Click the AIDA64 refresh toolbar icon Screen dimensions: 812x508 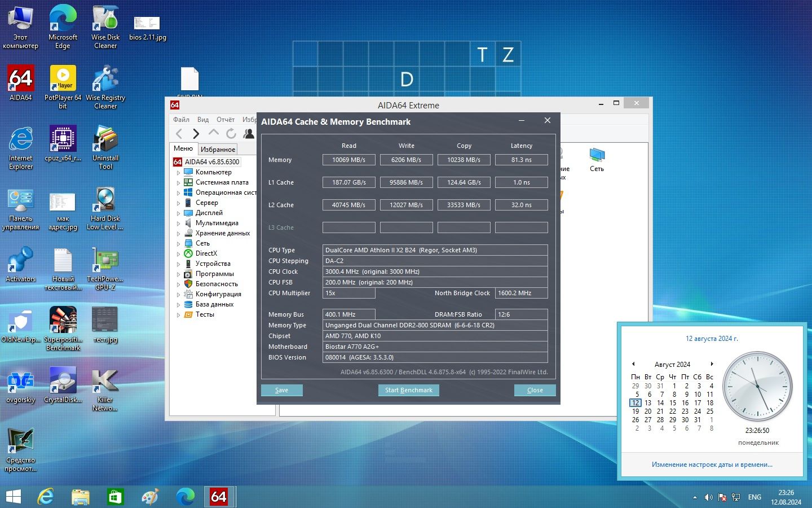point(231,133)
